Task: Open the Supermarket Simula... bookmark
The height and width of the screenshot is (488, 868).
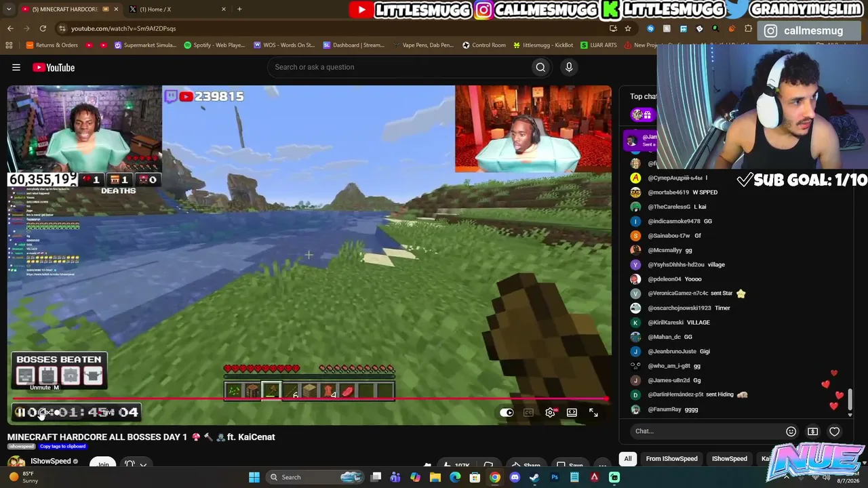Action: coord(145,45)
